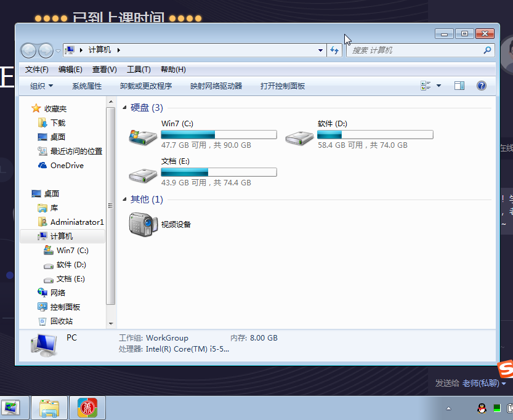Open the 工具(T) menu

click(x=139, y=70)
